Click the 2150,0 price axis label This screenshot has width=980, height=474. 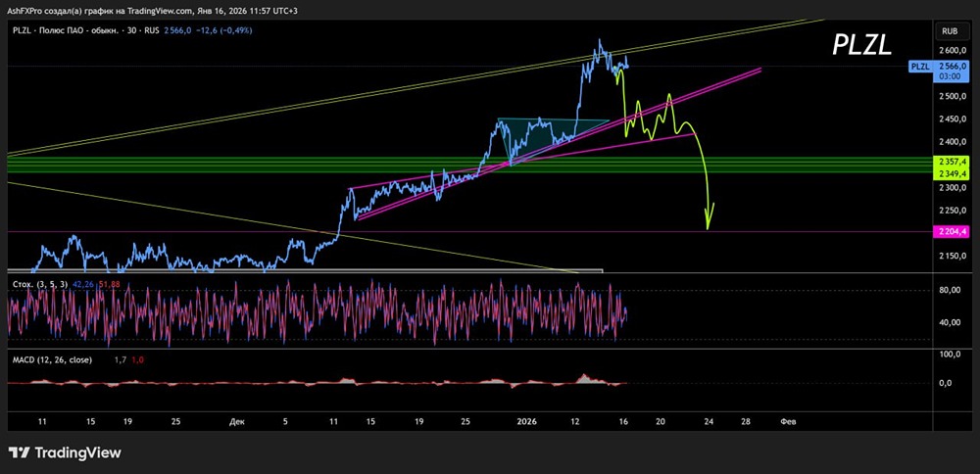[x=954, y=256]
